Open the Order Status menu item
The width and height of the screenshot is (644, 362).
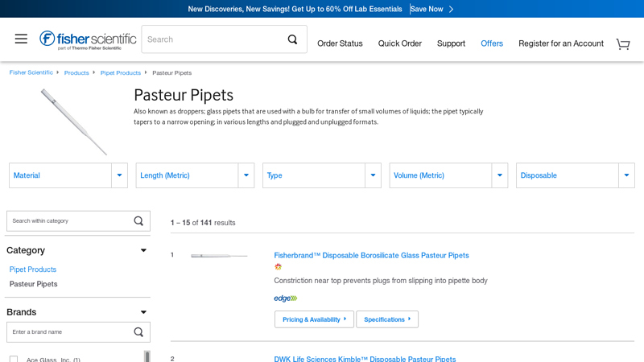pos(340,43)
